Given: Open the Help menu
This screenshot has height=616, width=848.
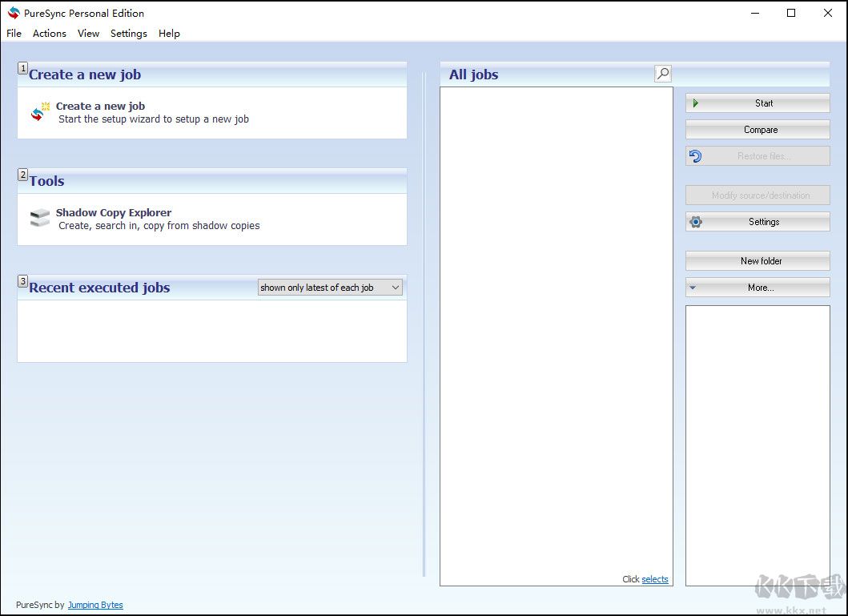Looking at the screenshot, I should (x=169, y=34).
